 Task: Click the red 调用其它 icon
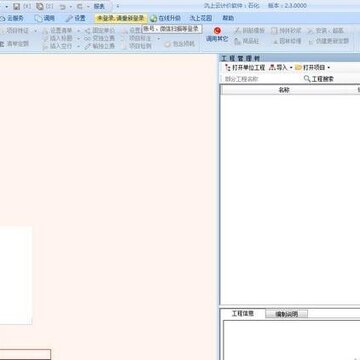217,31
